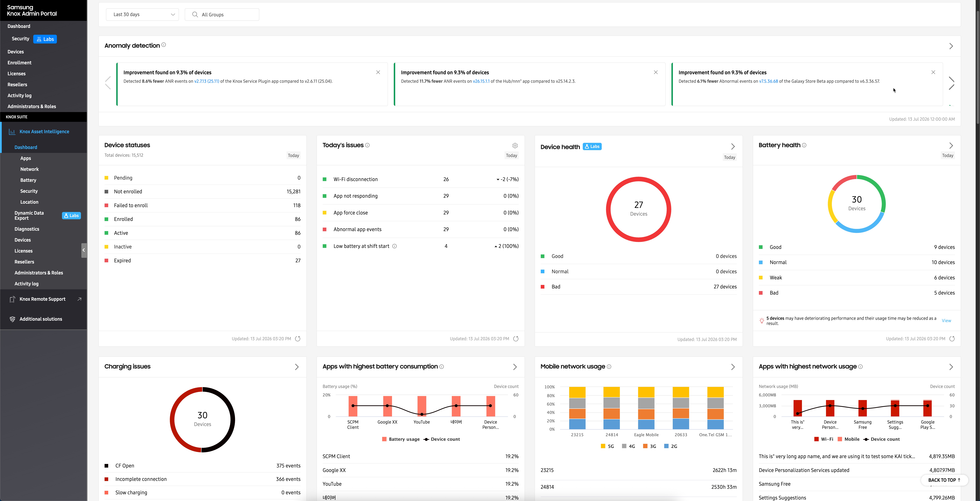Refresh the Battery health card

pyautogui.click(x=952, y=339)
